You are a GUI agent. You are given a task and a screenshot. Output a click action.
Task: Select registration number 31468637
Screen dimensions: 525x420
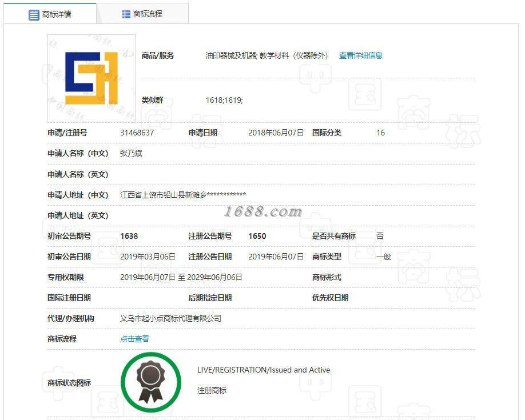[x=137, y=133]
